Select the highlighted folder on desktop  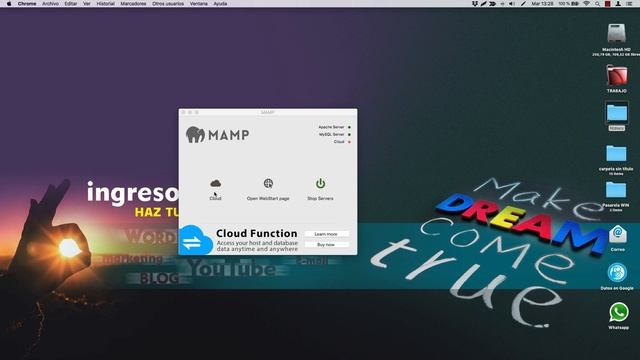(x=617, y=113)
